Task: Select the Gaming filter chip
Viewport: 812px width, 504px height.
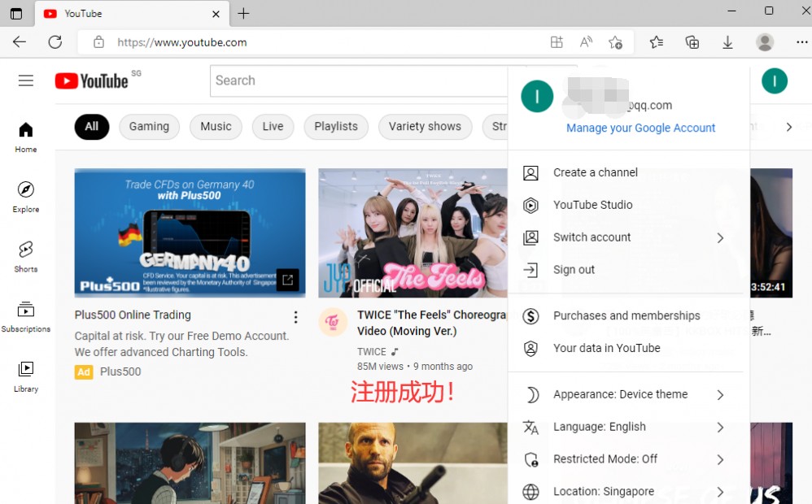Action: click(x=149, y=127)
